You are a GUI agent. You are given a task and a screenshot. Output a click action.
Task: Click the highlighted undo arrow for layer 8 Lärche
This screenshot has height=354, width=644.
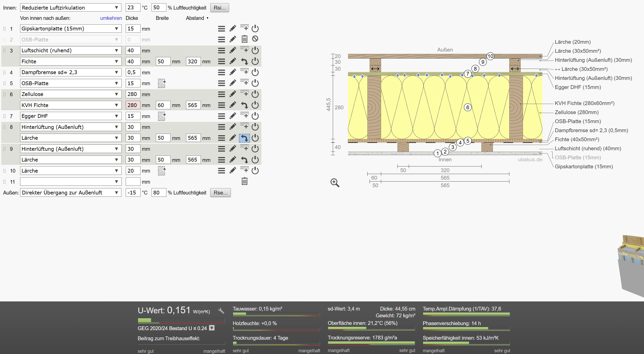click(x=244, y=138)
